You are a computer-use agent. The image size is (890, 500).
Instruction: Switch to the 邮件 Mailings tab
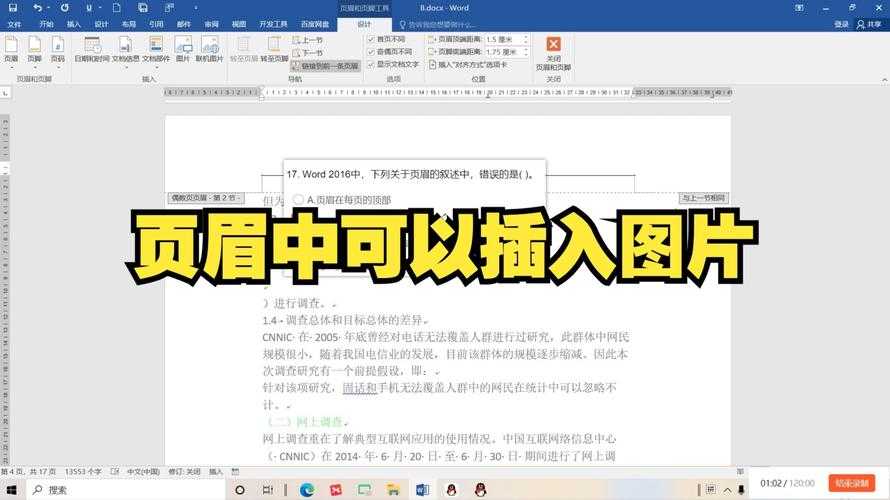183,24
